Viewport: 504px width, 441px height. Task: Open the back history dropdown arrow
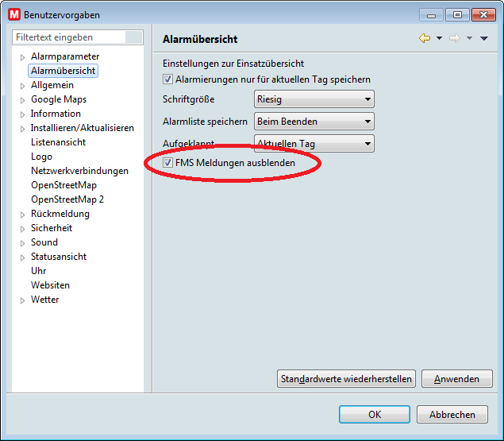click(x=439, y=39)
